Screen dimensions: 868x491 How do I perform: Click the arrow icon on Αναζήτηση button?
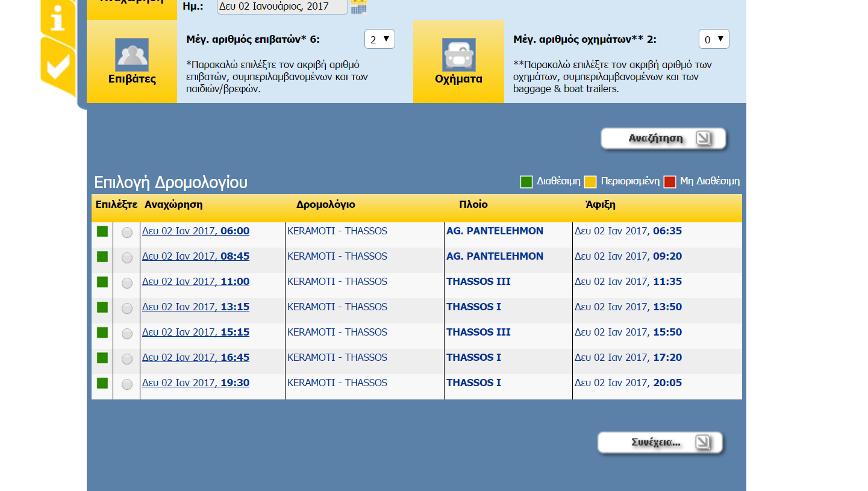tap(703, 139)
